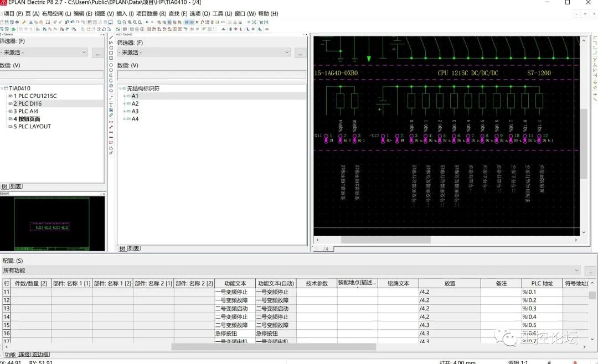This screenshot has width=598, height=364.
Task: Click the Zoom window magnifier icon
Action: pyautogui.click(x=124, y=22)
